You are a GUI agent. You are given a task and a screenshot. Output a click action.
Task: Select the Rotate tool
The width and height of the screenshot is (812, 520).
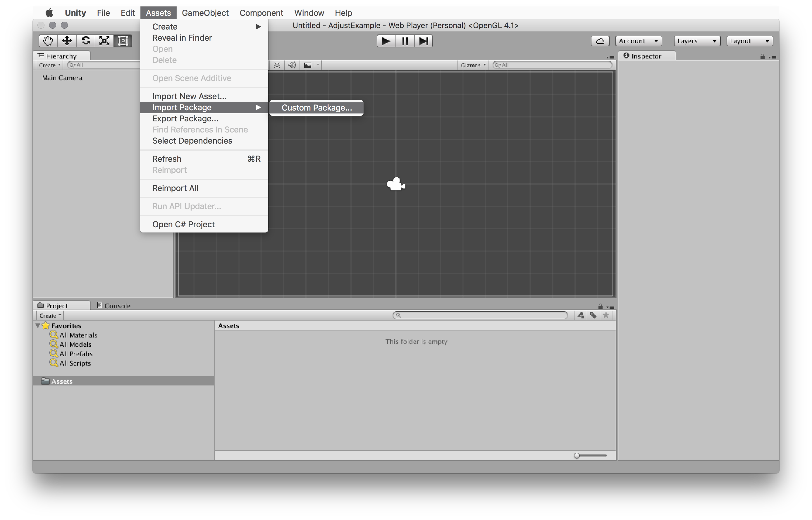tap(86, 41)
